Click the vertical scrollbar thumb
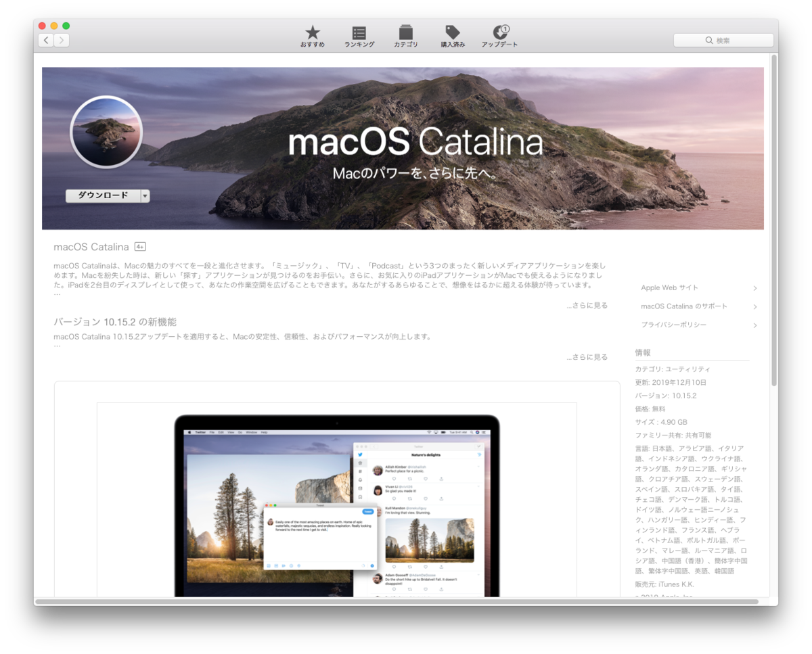Viewport: 812px width, 654px height. tap(773, 220)
